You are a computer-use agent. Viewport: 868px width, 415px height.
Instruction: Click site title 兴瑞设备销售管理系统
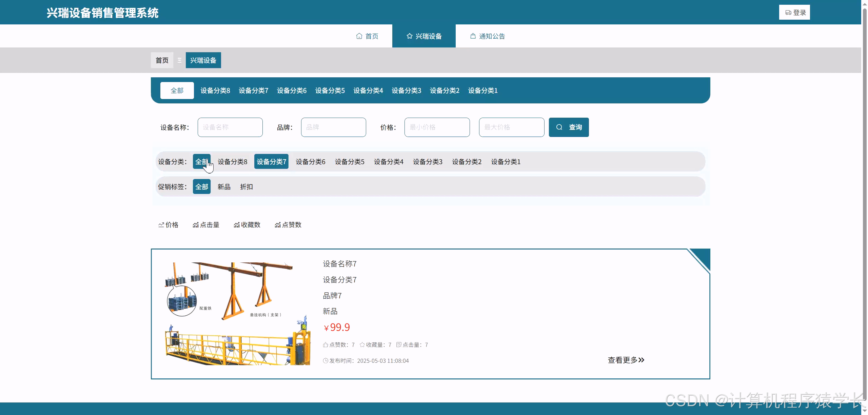[x=102, y=13]
